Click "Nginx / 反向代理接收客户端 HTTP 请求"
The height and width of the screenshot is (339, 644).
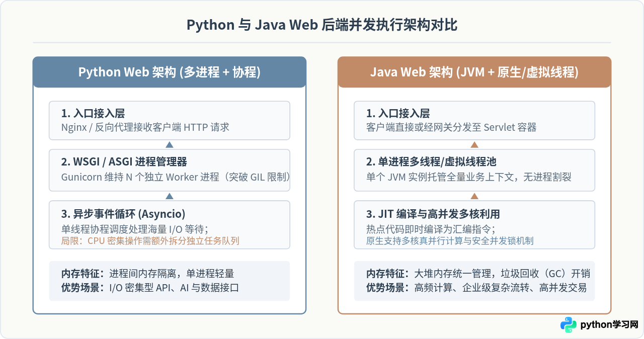coord(145,127)
